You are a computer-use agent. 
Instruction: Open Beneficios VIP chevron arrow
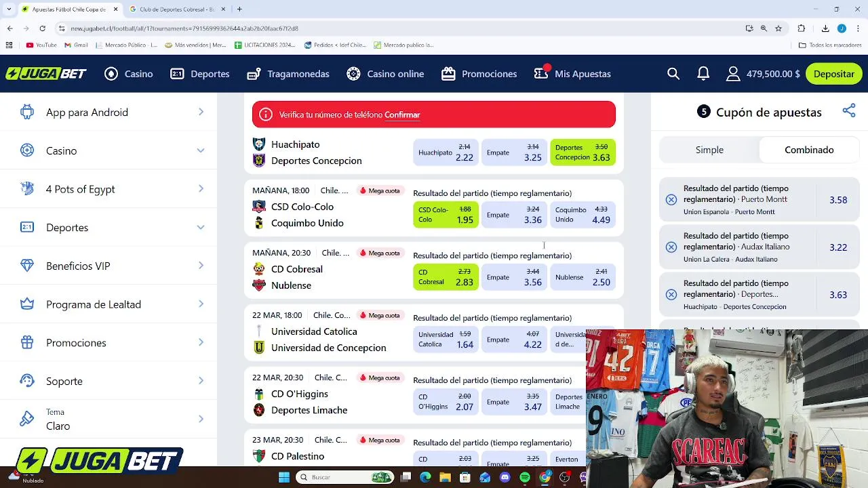[201, 266]
